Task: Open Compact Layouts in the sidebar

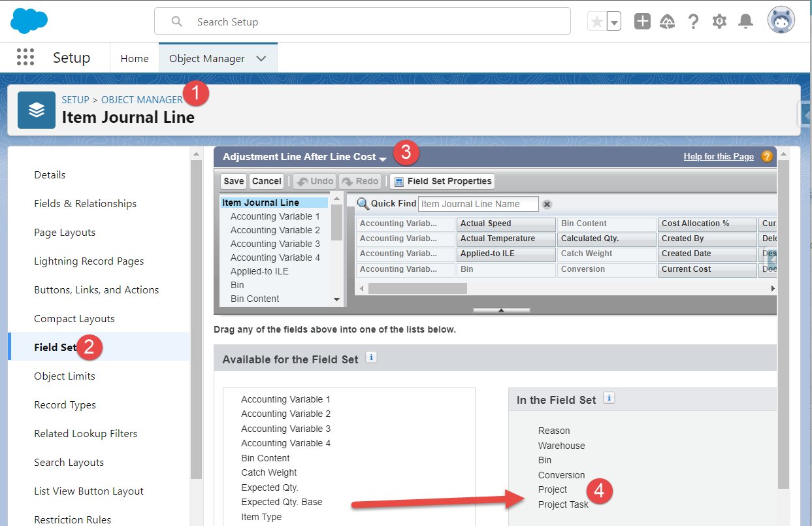Action: click(x=74, y=318)
